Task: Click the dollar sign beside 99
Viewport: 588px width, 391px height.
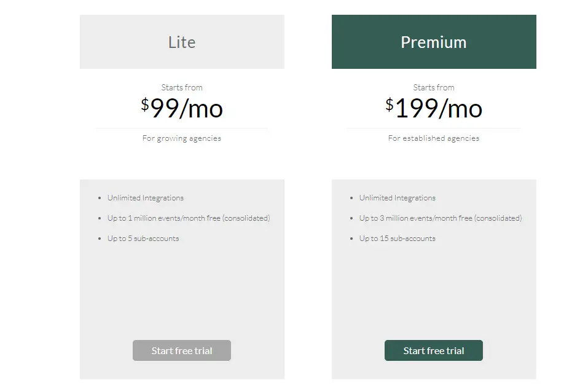Action: pos(145,105)
